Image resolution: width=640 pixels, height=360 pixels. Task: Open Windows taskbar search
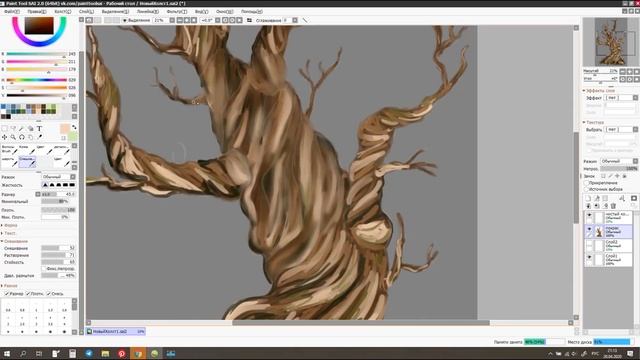click(x=23, y=353)
